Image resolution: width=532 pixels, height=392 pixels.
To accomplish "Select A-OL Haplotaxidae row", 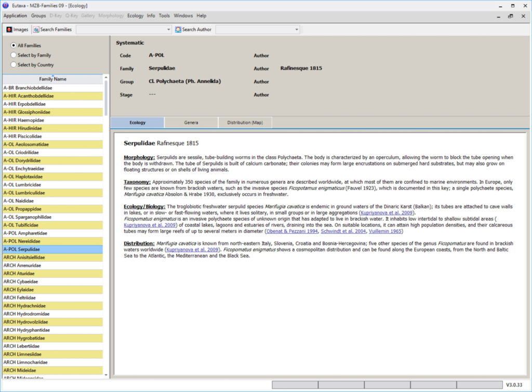I will click(x=52, y=177).
